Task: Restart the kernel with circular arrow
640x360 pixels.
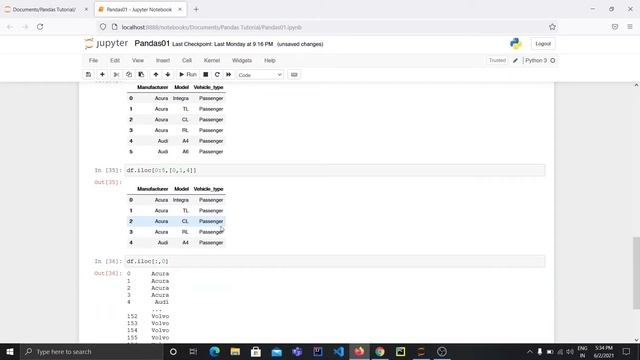Action: 217,75
